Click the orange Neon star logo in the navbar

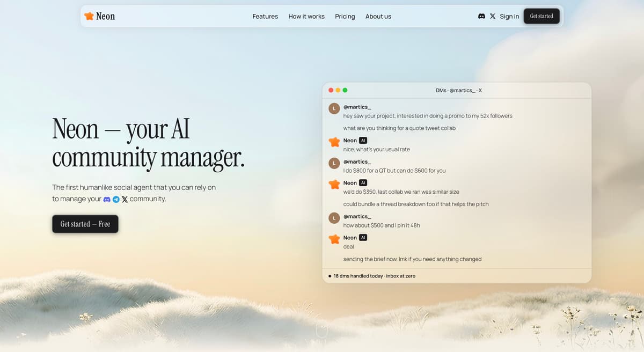(89, 16)
